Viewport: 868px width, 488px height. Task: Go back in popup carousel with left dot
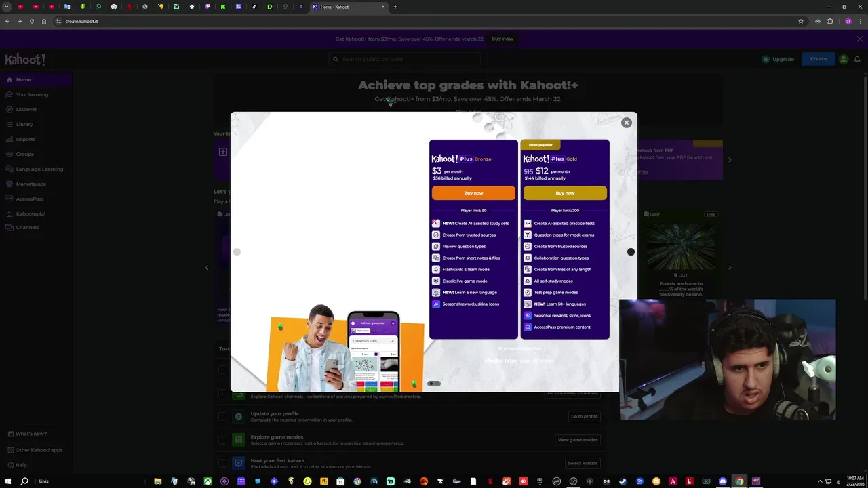click(237, 252)
